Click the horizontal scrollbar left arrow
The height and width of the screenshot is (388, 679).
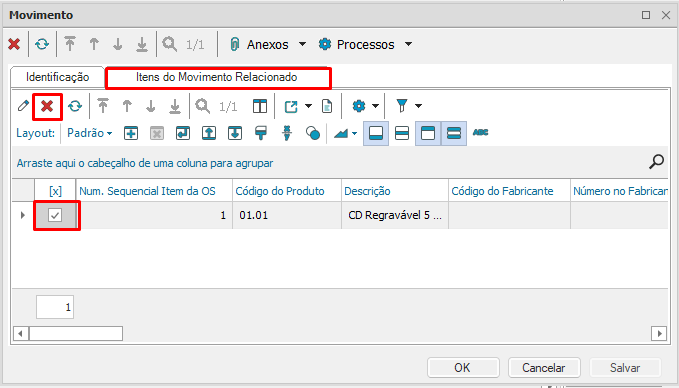coord(20,333)
